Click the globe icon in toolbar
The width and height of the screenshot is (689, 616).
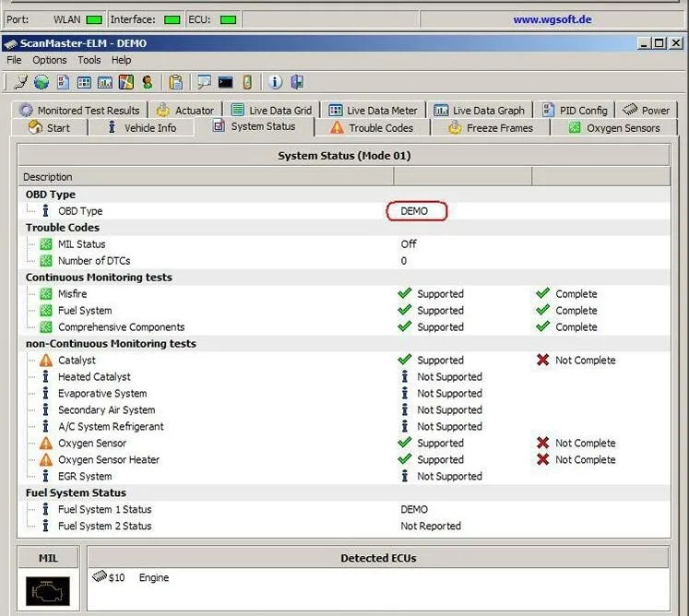point(42,82)
